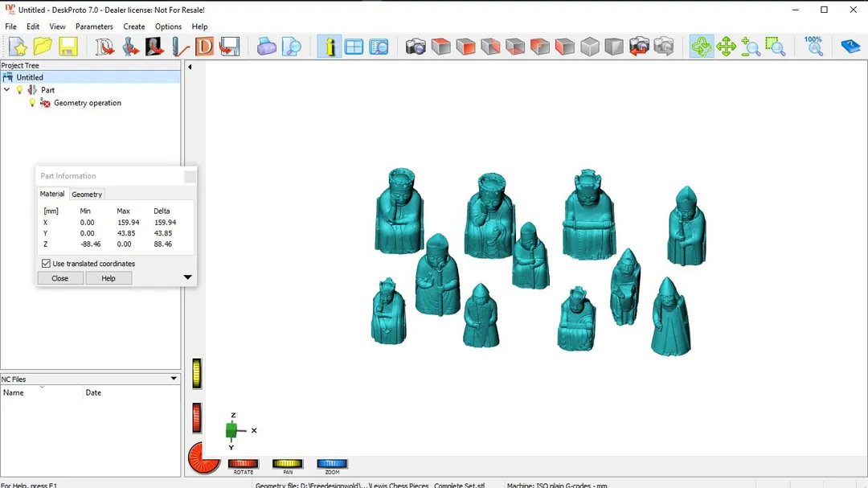Click the Help button in Part Information
Viewport: 868px width, 488px height.
click(108, 278)
